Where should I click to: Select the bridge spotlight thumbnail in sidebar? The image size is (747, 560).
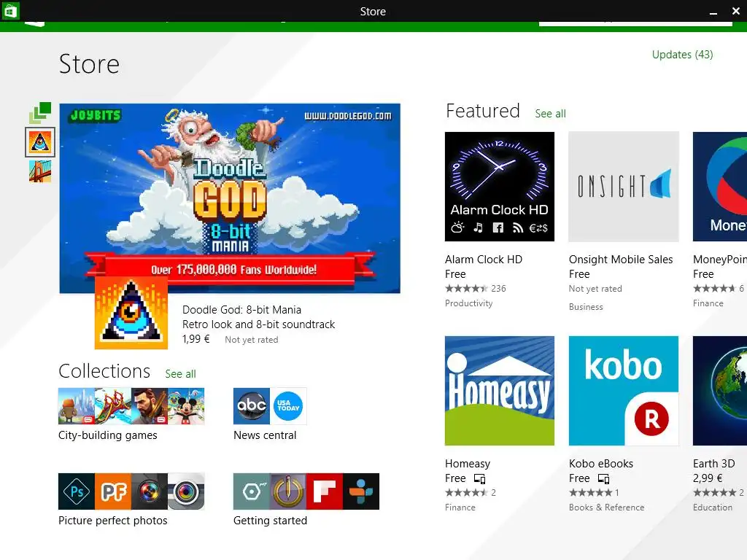pyautogui.click(x=40, y=171)
